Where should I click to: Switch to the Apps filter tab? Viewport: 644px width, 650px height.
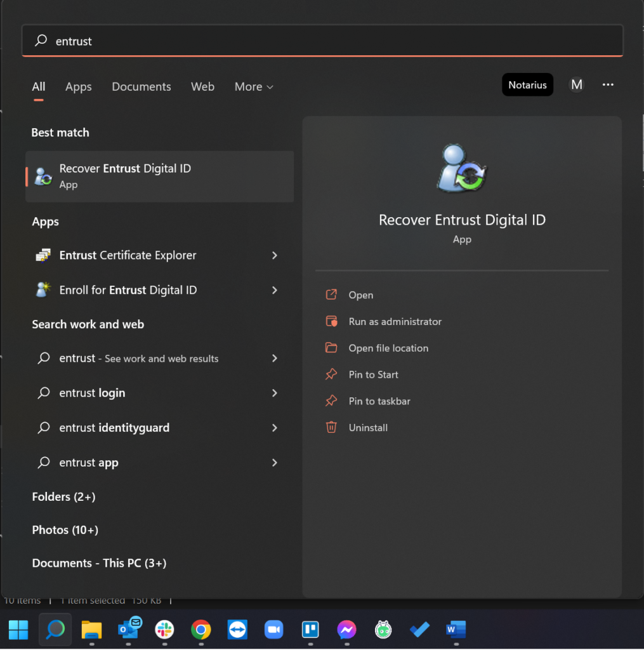pos(79,87)
